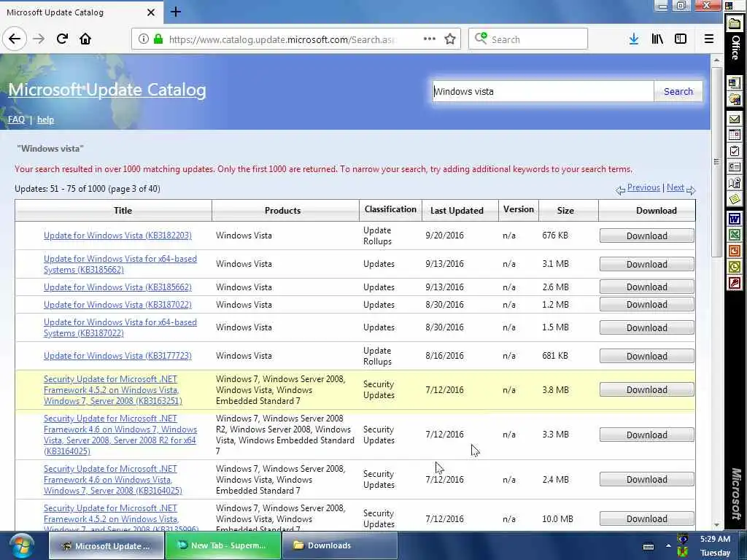Screen dimensions: 747x560
Task: Click the page scrollbar down arrow
Action: [x=716, y=525]
